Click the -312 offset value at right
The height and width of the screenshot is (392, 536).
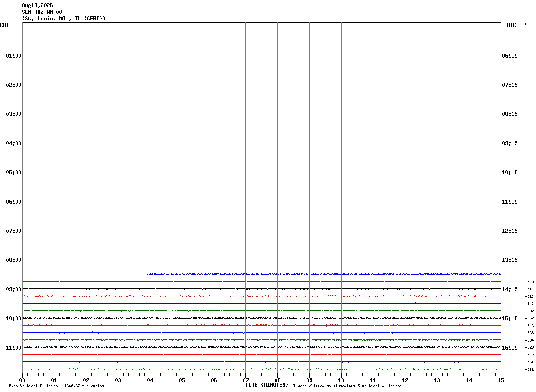[x=529, y=369]
